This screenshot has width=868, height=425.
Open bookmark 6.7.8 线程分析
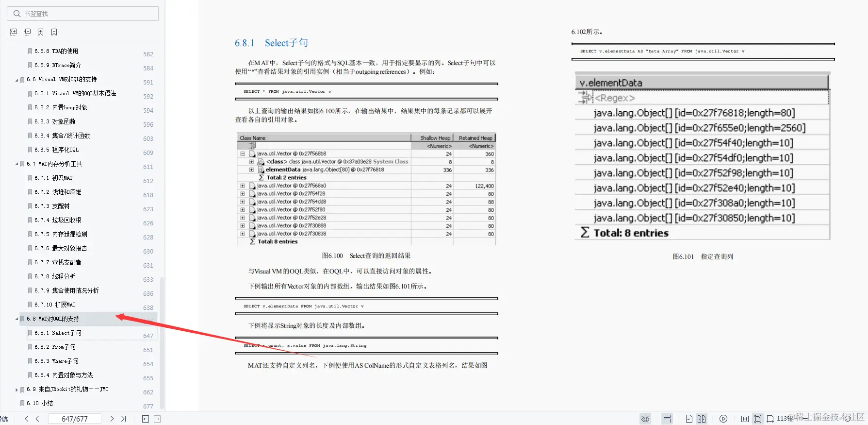click(x=55, y=276)
